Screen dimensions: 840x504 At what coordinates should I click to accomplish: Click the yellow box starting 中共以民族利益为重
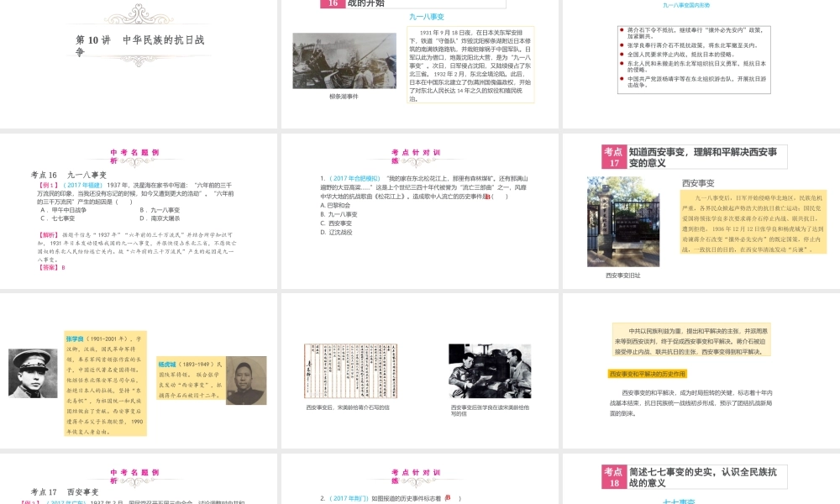coord(691,339)
